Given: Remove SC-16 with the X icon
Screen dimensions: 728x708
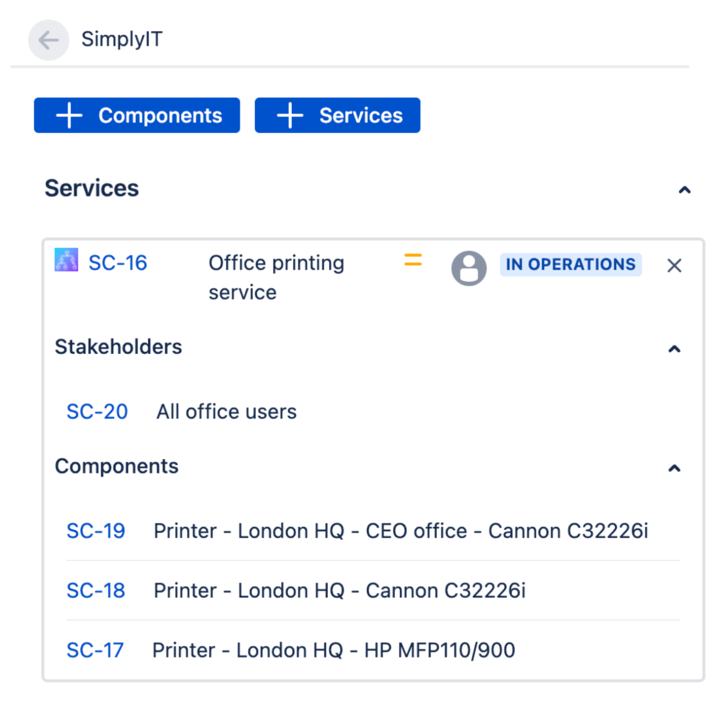Looking at the screenshot, I should pos(674,265).
